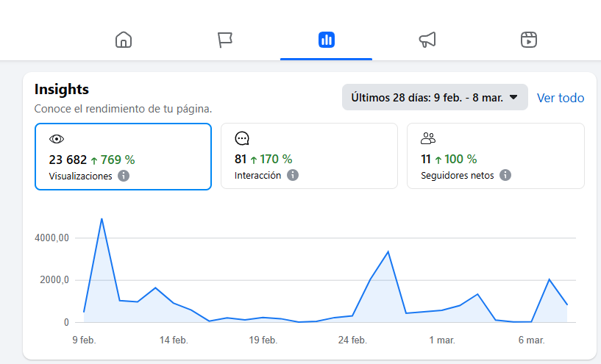Open the Home tab icon
Screen dimensions: 601x364
click(x=124, y=40)
